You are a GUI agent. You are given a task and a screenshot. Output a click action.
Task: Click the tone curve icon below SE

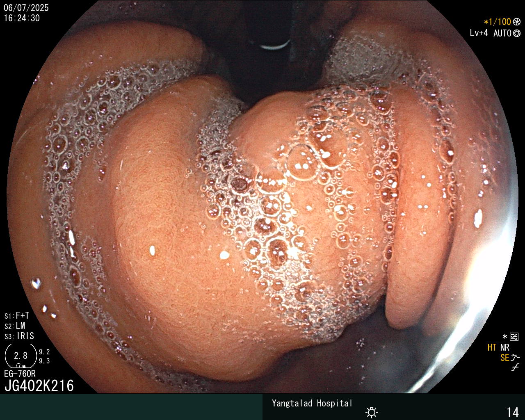[x=515, y=367]
